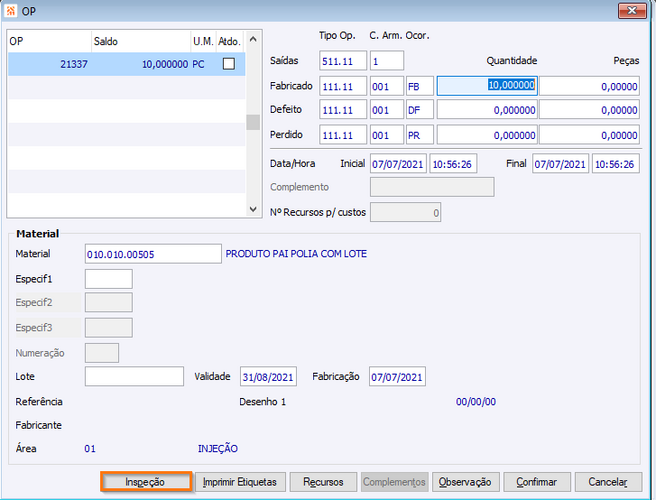Click the Numeração field
This screenshot has height=500, width=656.
tap(102, 353)
